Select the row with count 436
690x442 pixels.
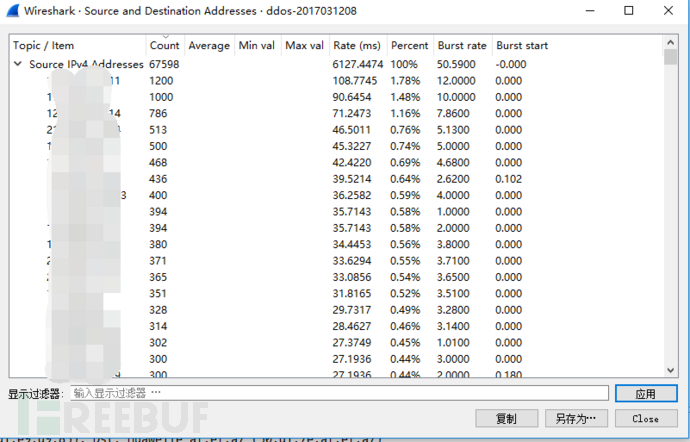(x=336, y=179)
